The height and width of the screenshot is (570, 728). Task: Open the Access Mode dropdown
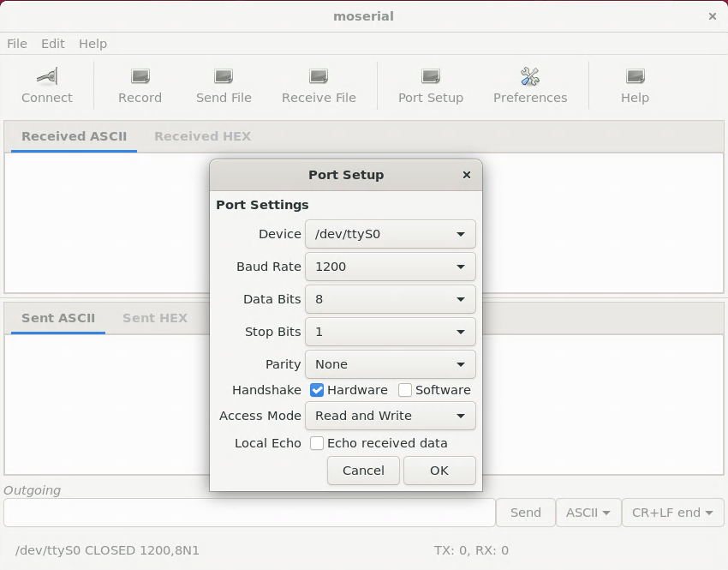(391, 416)
